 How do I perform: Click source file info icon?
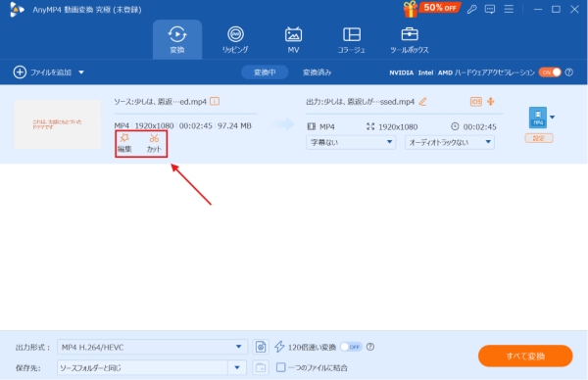click(x=215, y=101)
